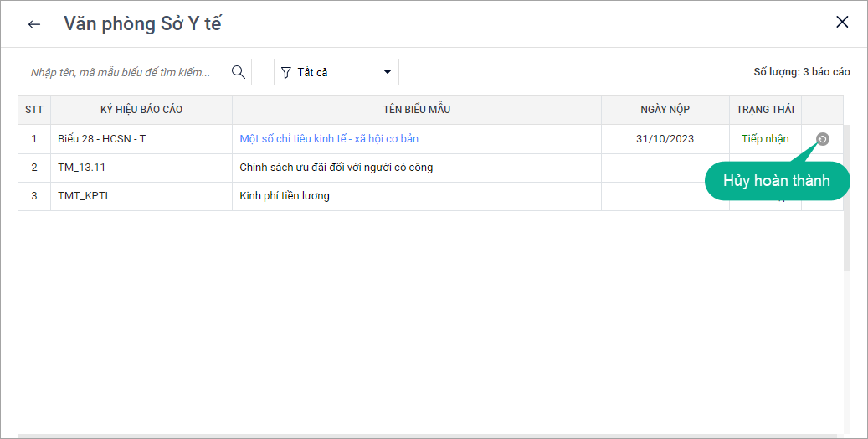Click the "Tiếp nhận" status in row 1
This screenshot has width=868, height=439.
[x=764, y=139]
